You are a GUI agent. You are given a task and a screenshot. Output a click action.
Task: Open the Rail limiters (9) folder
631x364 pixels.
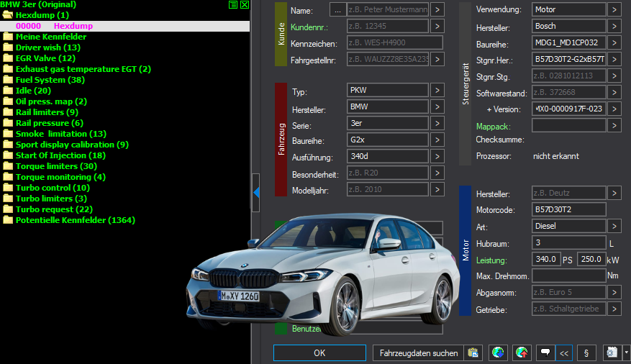point(47,112)
